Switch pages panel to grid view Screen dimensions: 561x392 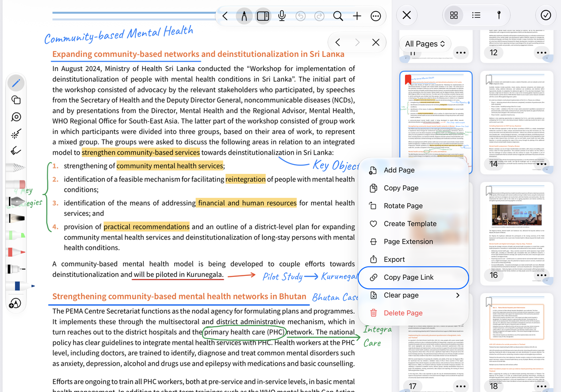tap(454, 15)
